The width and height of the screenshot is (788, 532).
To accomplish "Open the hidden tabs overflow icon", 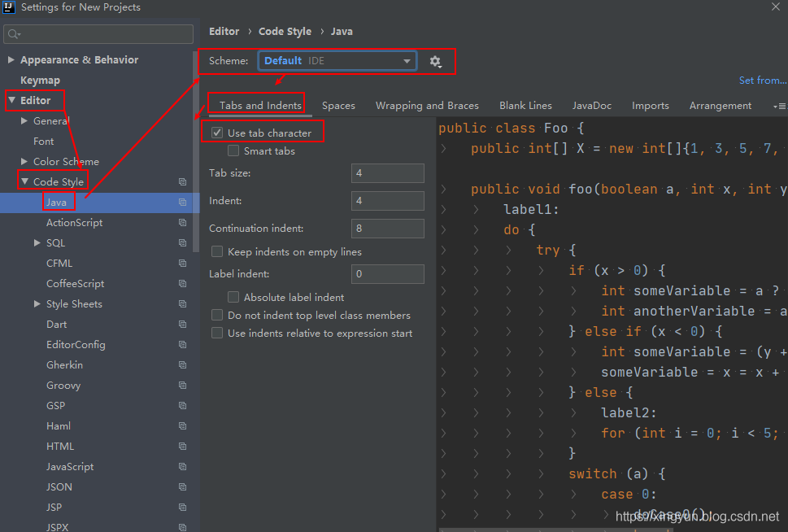I will pos(781,107).
